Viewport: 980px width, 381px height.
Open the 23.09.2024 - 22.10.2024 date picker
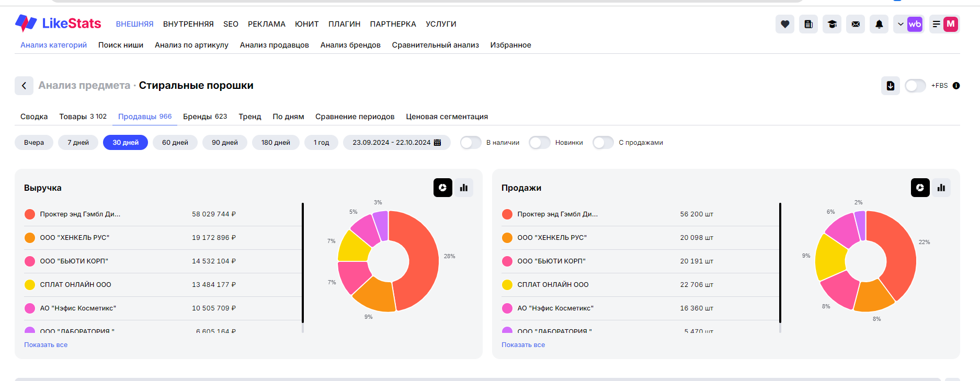click(397, 142)
